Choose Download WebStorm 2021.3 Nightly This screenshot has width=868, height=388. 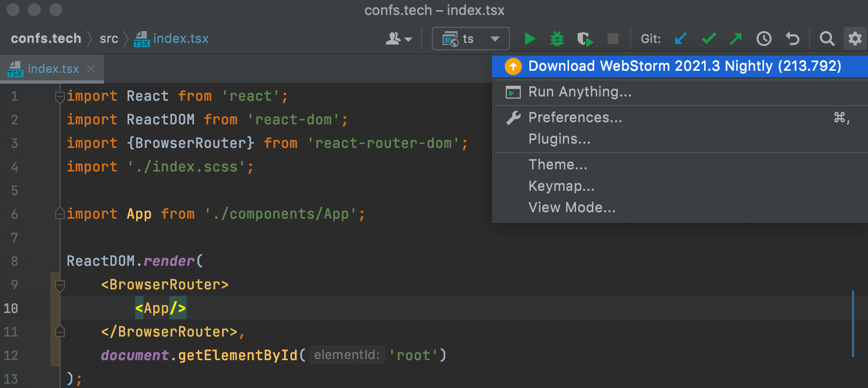[680, 66]
